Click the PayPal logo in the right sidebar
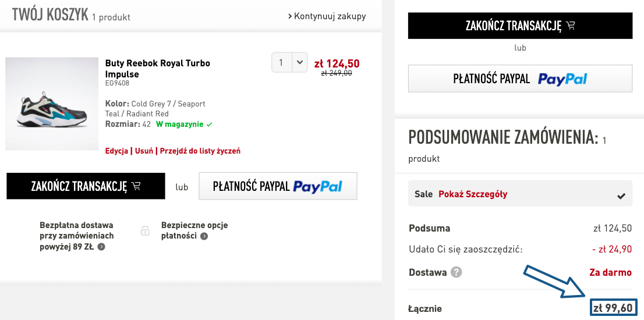The width and height of the screenshot is (644, 320). tap(562, 79)
